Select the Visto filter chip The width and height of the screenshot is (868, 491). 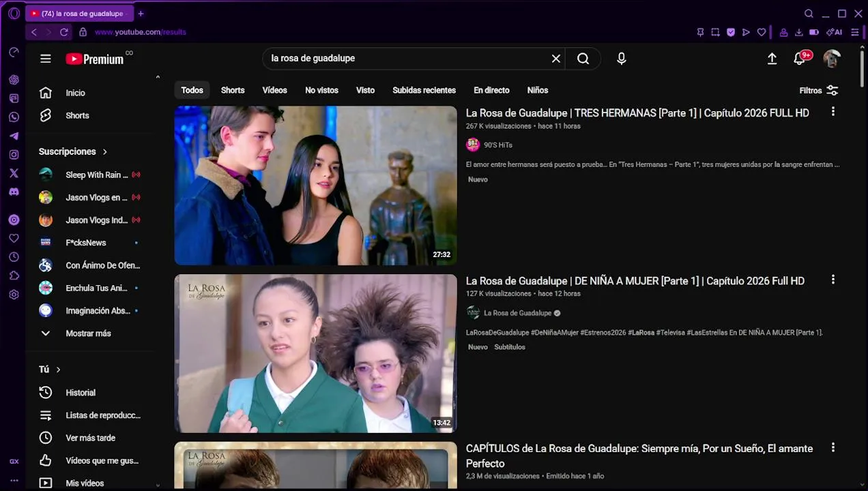(365, 90)
